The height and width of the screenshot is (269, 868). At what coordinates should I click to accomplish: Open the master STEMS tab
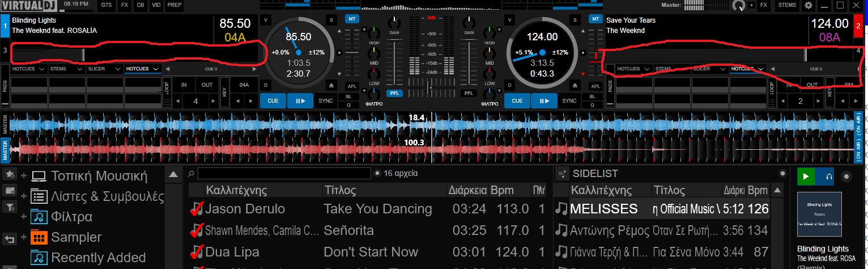[x=786, y=5]
